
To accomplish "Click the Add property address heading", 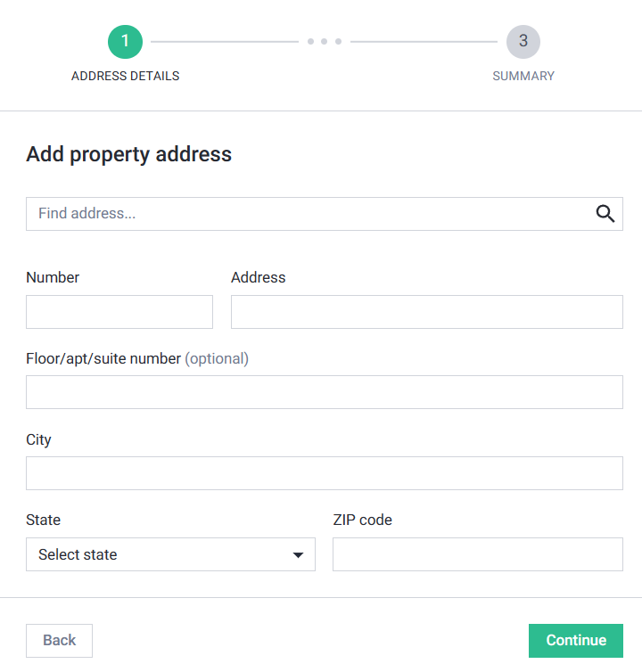I will 129,154.
